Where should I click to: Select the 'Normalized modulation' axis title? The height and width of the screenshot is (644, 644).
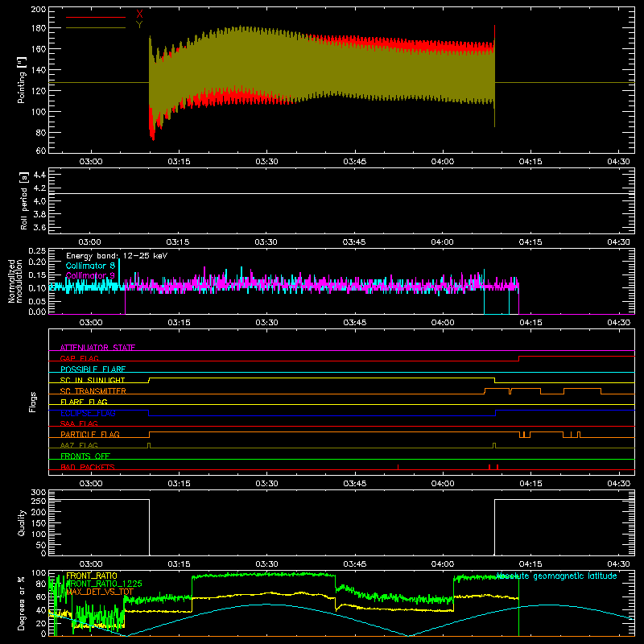pos(15,281)
